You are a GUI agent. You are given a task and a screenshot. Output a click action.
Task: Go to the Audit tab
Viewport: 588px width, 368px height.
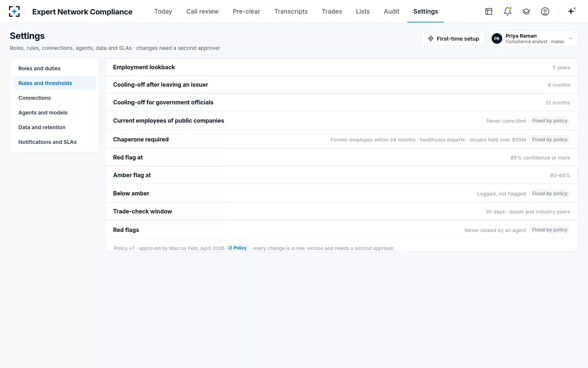(x=392, y=11)
